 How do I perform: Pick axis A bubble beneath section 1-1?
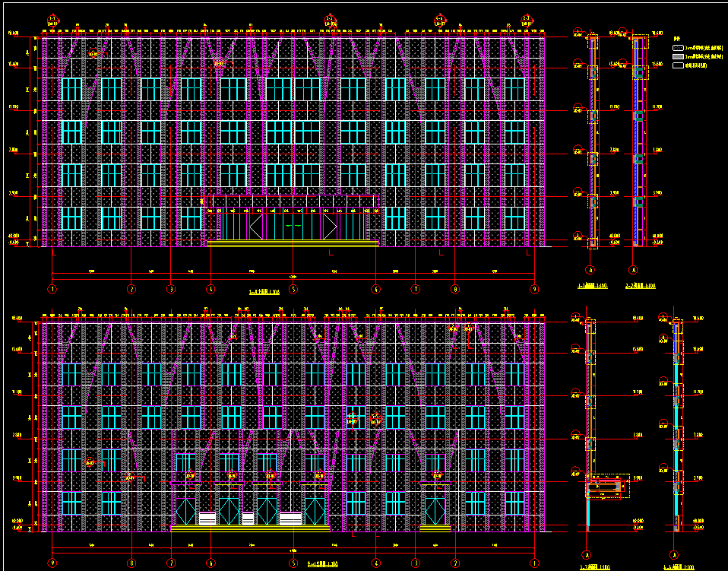(591, 270)
